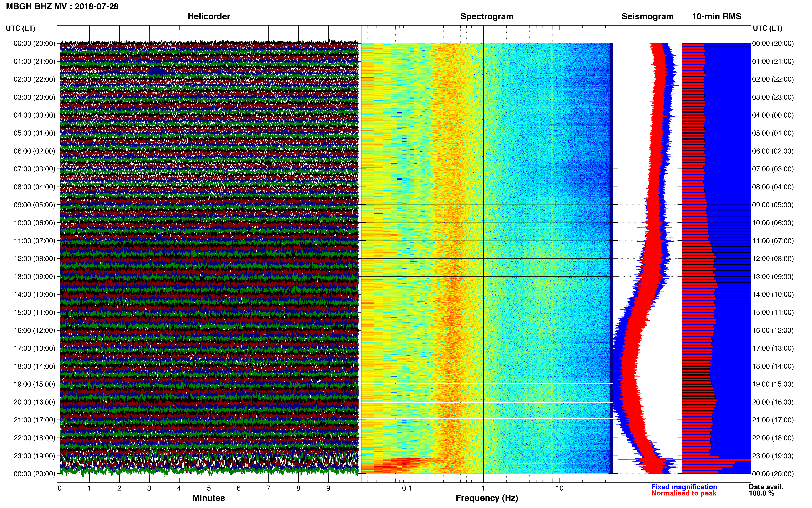Click left time label '05:00 (01:00)'
The image size is (812, 508).
pyautogui.click(x=34, y=133)
